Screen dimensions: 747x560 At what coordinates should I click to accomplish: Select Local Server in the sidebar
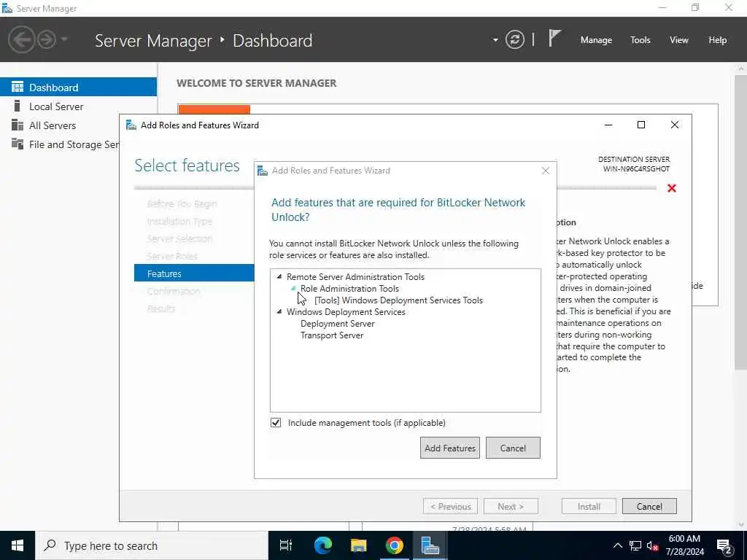click(x=78, y=106)
